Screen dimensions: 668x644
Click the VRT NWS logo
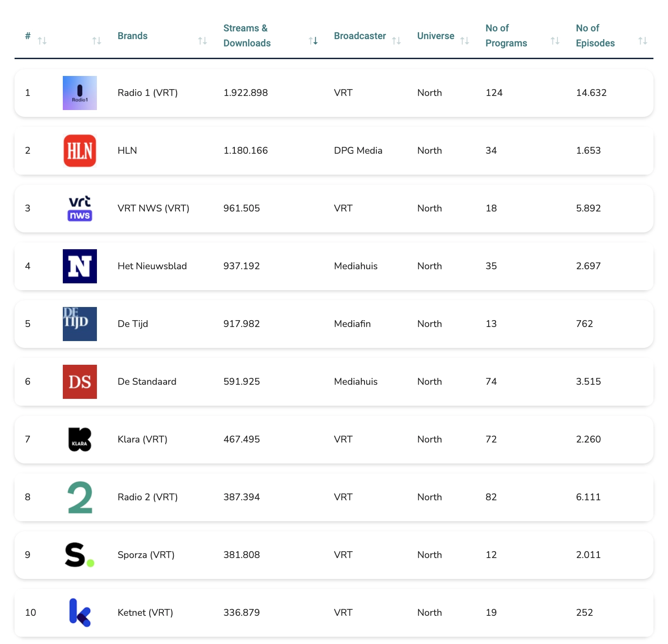[x=80, y=208]
